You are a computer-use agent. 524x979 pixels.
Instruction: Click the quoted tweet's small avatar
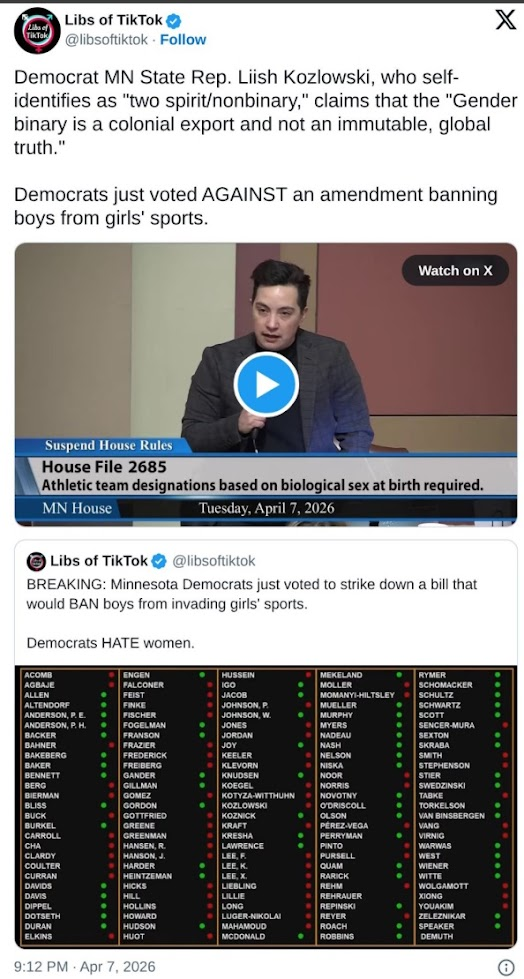(x=36, y=561)
